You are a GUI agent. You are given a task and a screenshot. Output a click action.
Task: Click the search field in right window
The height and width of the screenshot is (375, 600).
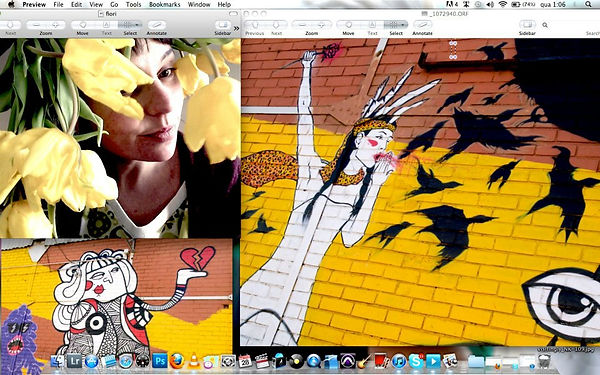point(570,25)
